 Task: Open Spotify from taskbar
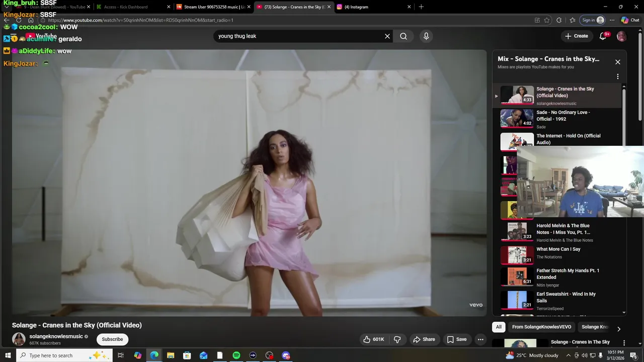[236, 355]
